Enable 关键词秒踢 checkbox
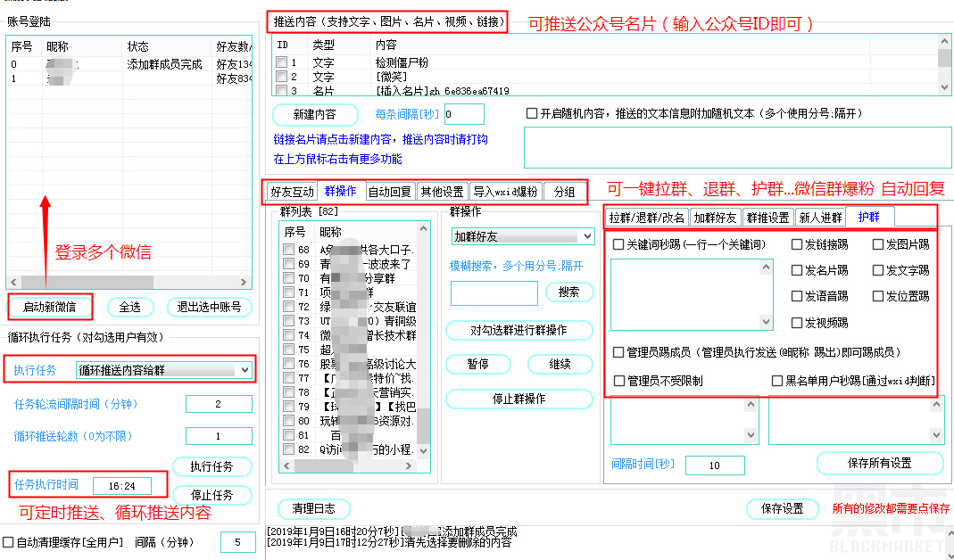This screenshot has width=954, height=560. (618, 244)
